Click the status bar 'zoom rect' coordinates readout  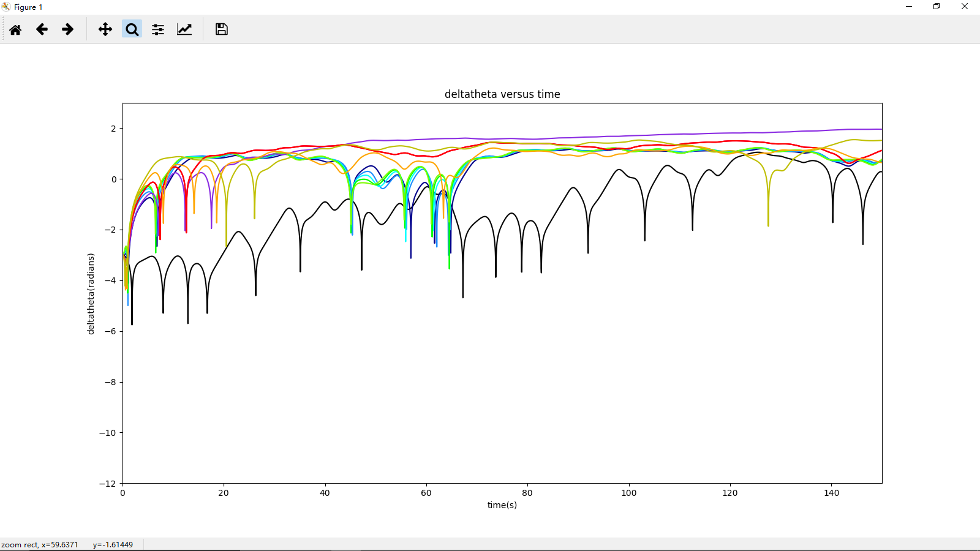click(x=67, y=545)
